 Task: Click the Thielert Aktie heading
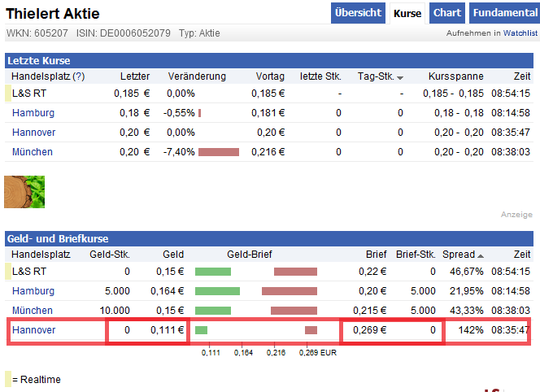click(53, 14)
